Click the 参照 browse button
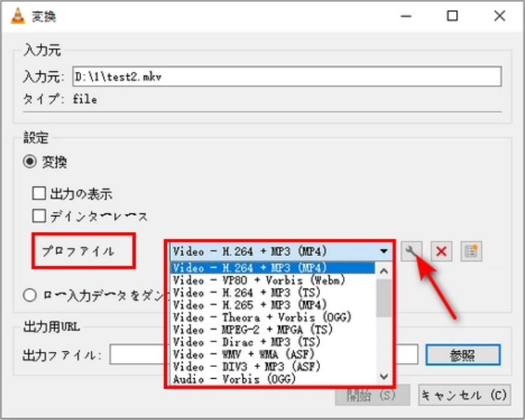The image size is (525, 420). click(463, 355)
